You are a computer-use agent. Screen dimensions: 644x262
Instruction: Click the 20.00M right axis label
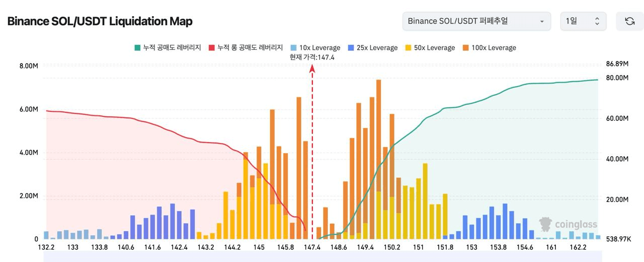(618, 200)
